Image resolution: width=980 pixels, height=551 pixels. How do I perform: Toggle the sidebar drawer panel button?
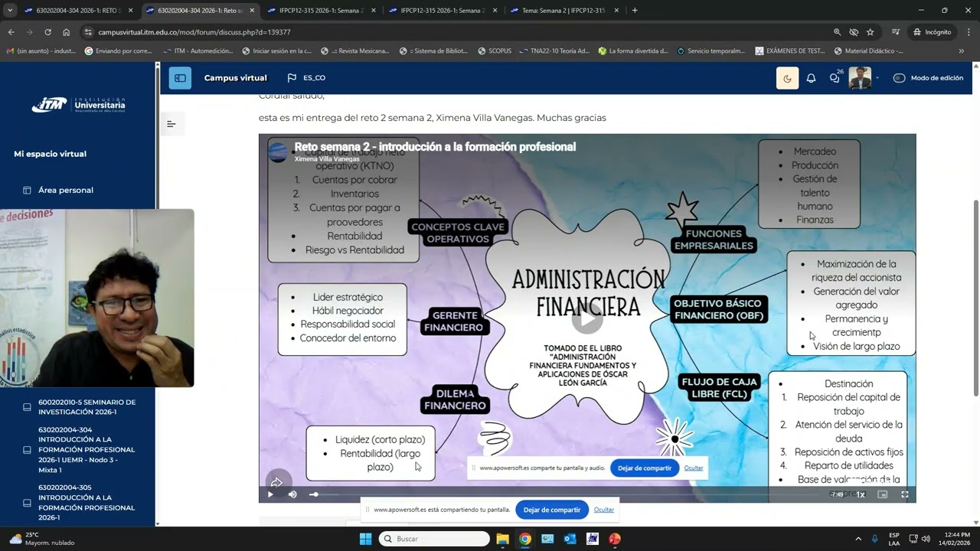point(180,78)
